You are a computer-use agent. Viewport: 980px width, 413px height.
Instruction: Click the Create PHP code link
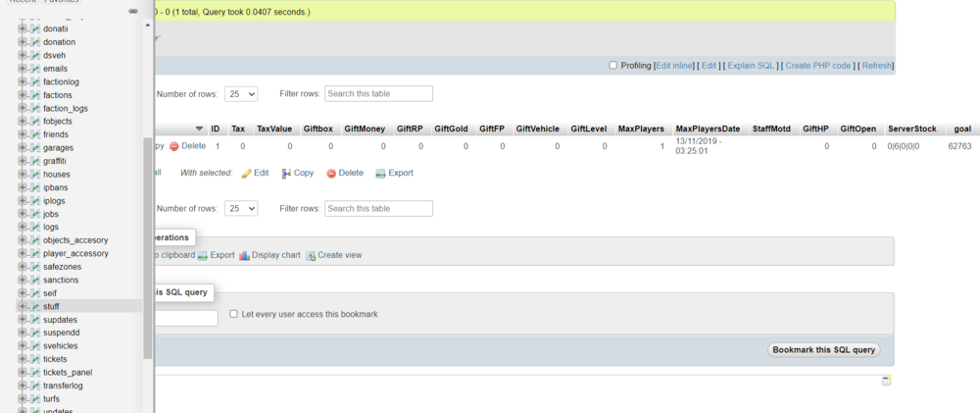click(818, 65)
